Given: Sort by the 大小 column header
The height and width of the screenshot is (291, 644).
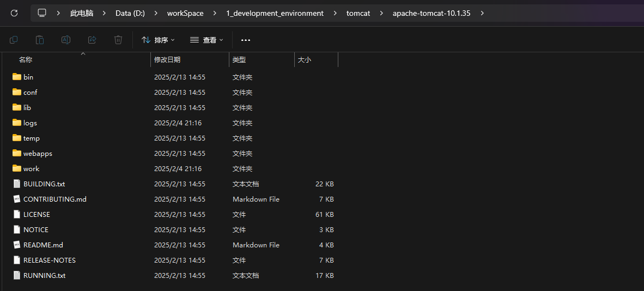Looking at the screenshot, I should click(304, 60).
